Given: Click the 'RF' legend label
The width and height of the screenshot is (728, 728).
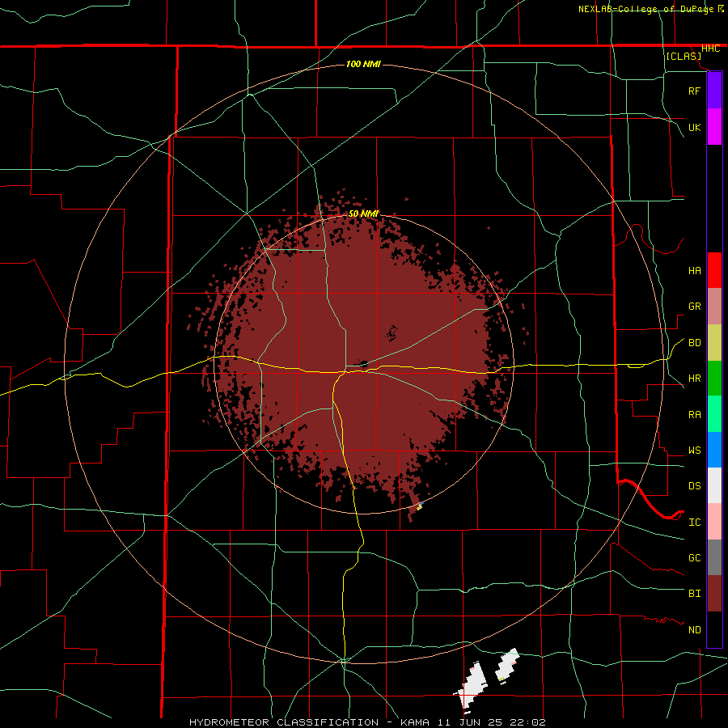Looking at the screenshot, I should coord(694,91).
